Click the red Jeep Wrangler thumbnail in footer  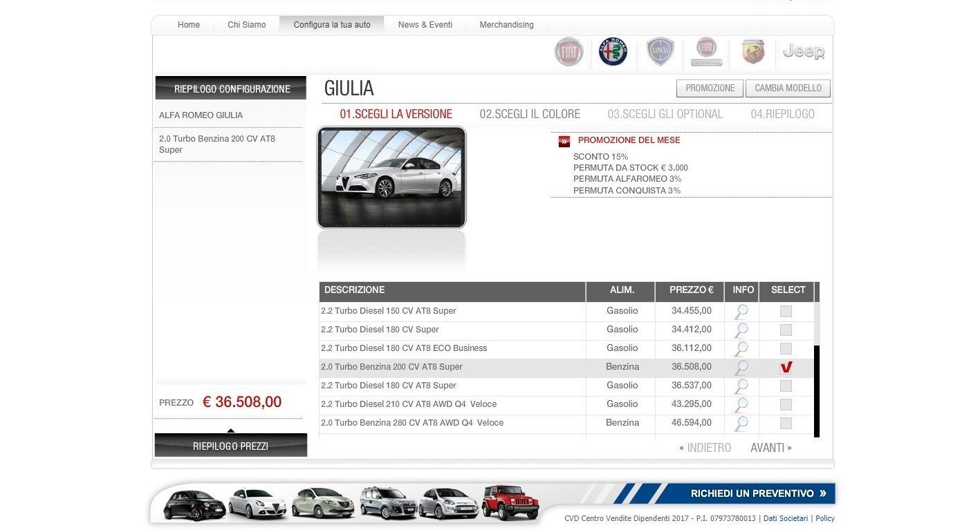(x=510, y=502)
